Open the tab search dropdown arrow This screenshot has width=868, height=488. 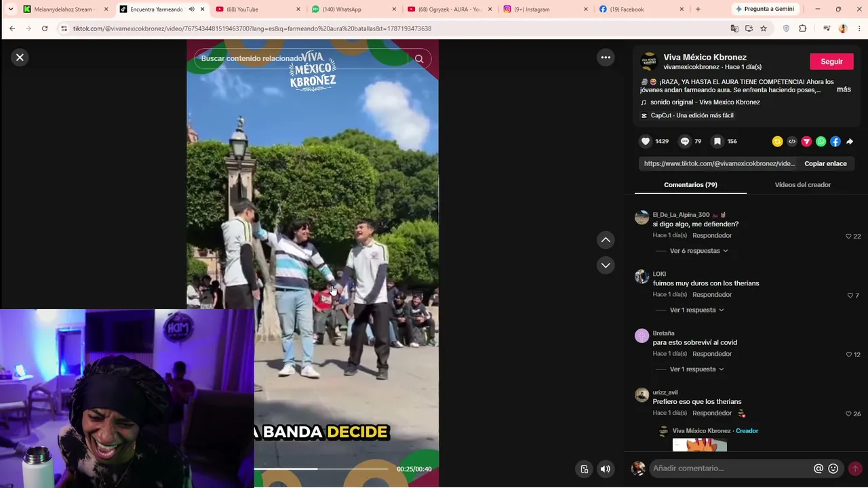coord(10,9)
